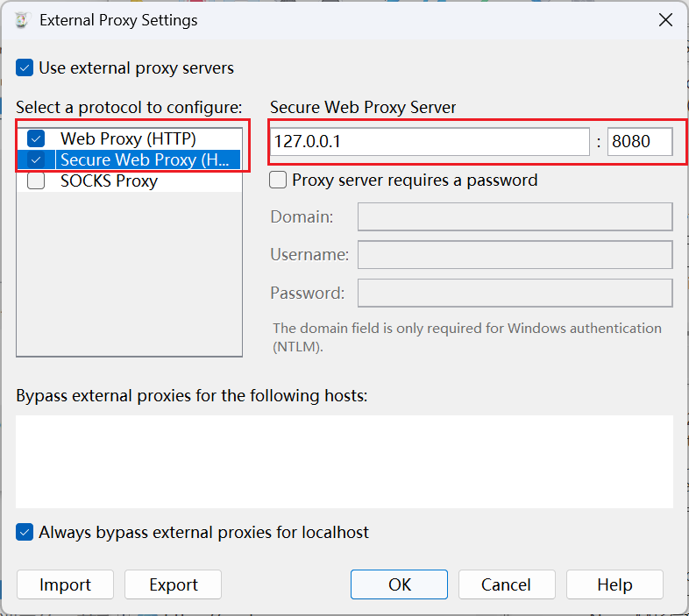
Task: Confirm settings with the OK button
Action: coord(399,584)
